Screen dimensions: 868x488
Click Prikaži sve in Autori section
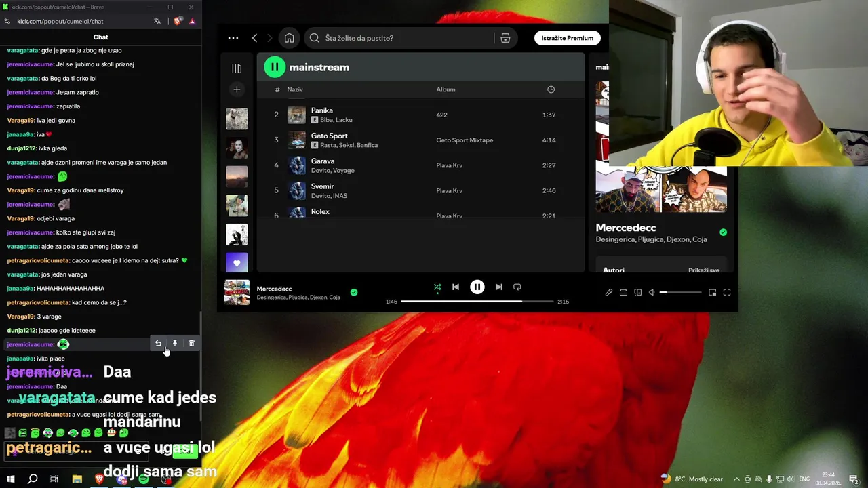(704, 270)
